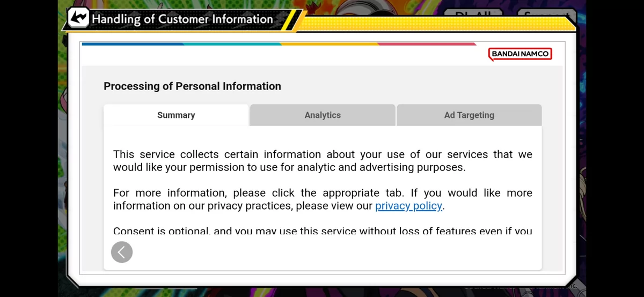Click the cut-off 'Consent is optional' line
The height and width of the screenshot is (297, 644).
click(x=323, y=232)
